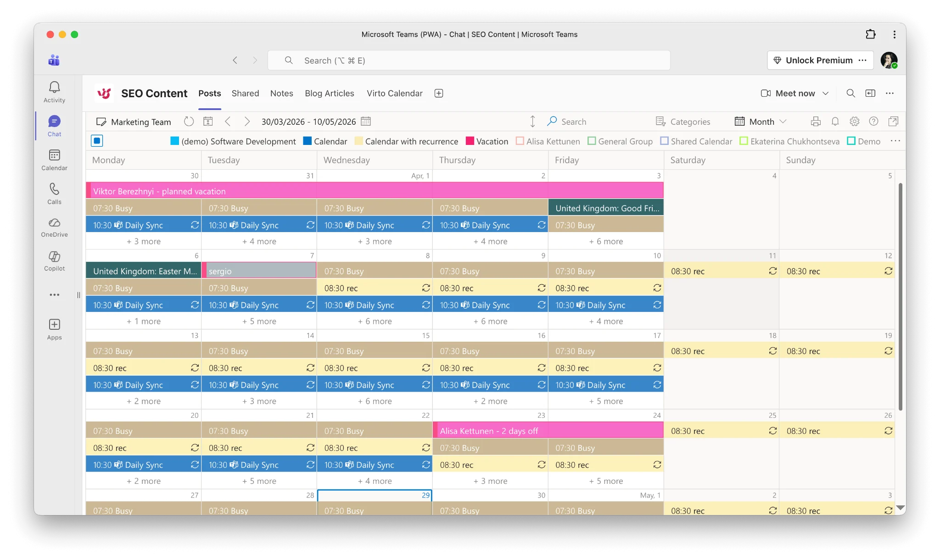Open the Blog Articles tab
Screen dimensions: 940x560
point(329,93)
